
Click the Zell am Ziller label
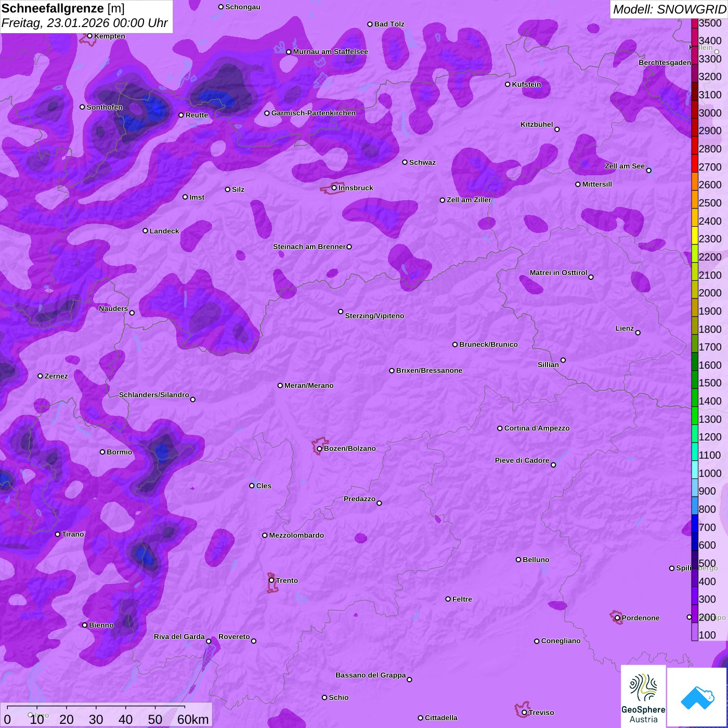[x=469, y=200]
